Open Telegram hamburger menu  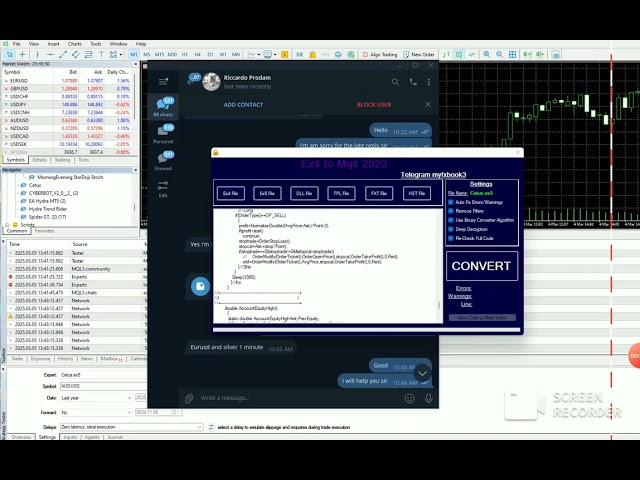[163, 82]
